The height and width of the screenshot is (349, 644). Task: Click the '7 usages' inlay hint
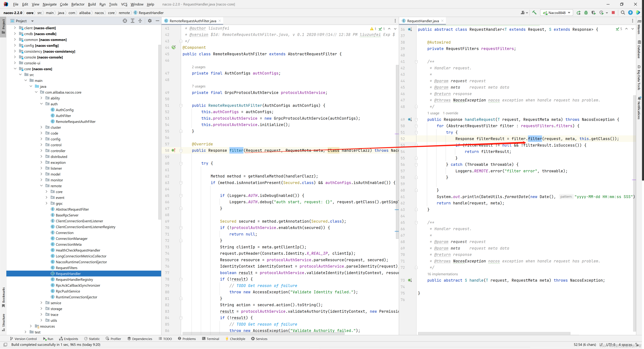(198, 86)
